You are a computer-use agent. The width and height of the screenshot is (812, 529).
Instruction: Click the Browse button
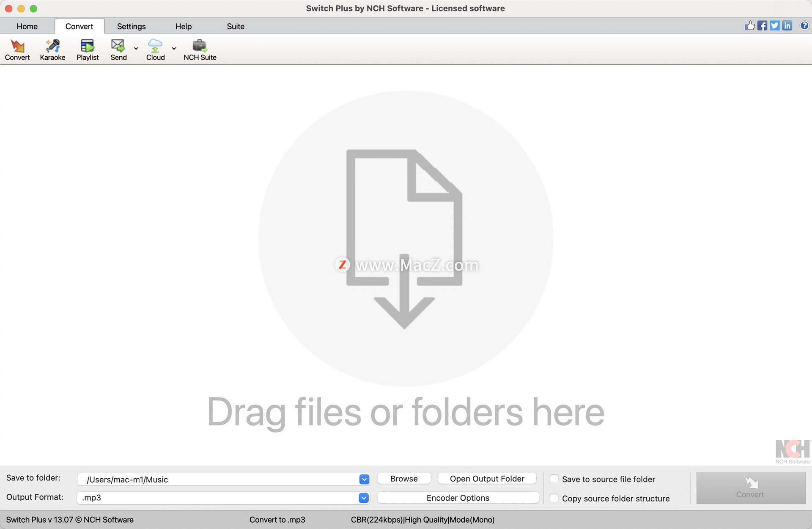click(x=404, y=479)
